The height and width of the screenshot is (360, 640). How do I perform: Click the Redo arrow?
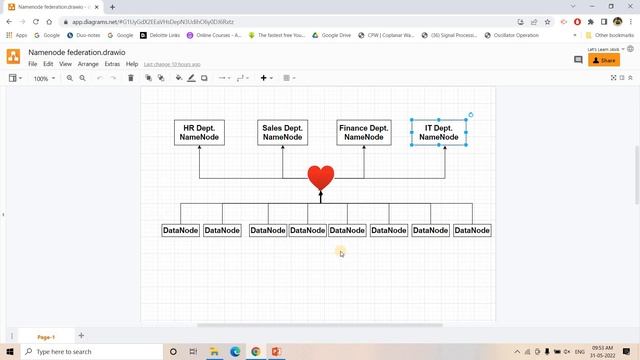click(x=113, y=78)
